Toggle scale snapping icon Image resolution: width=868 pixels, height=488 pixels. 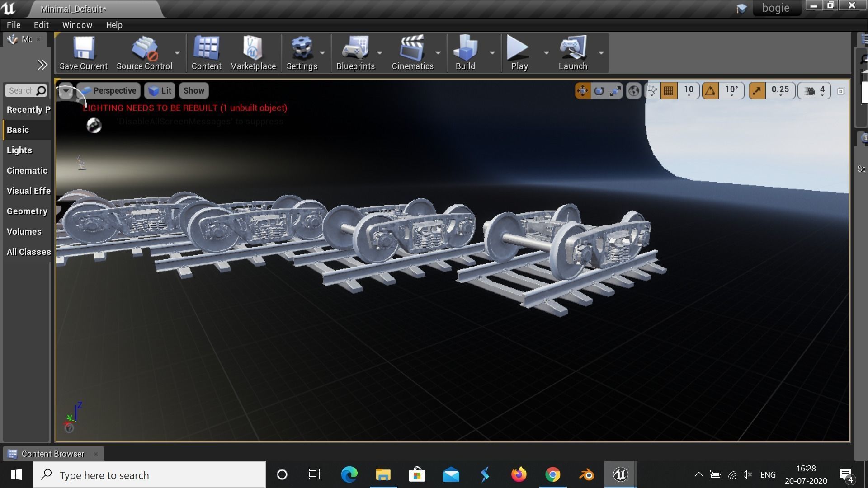pyautogui.click(x=757, y=91)
